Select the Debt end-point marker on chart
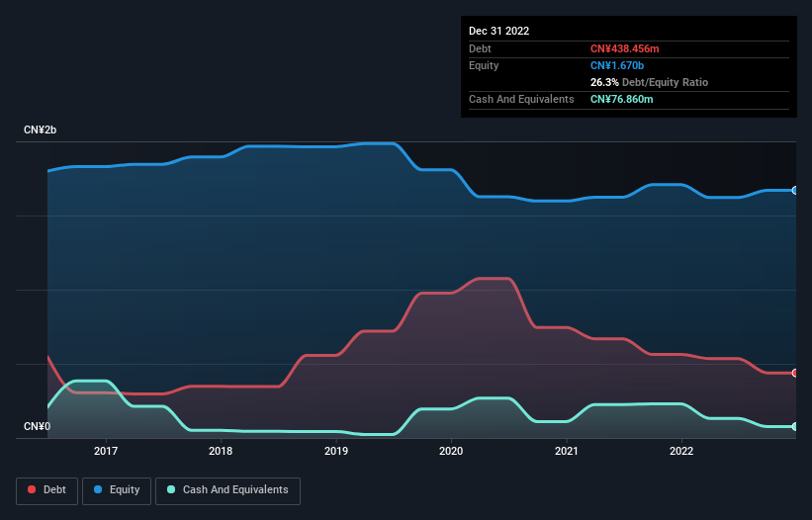Screen dimensions: 812x520 click(795, 373)
